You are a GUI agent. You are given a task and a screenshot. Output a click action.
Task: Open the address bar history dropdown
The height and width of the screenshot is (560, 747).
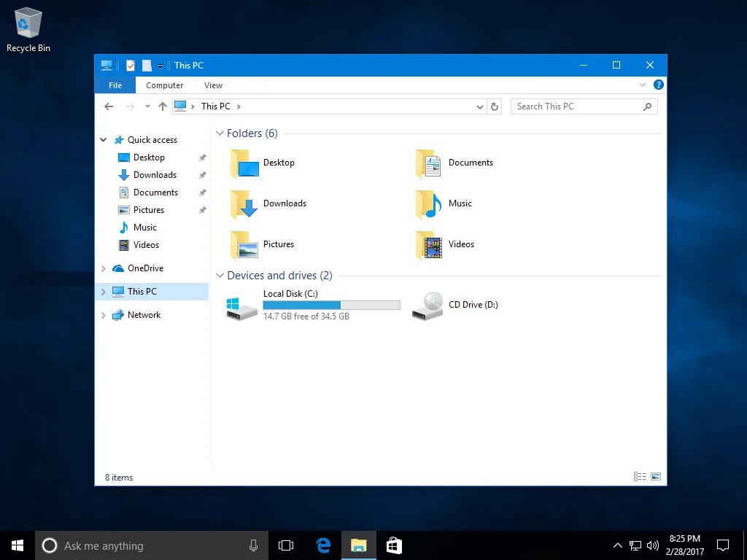click(x=480, y=106)
